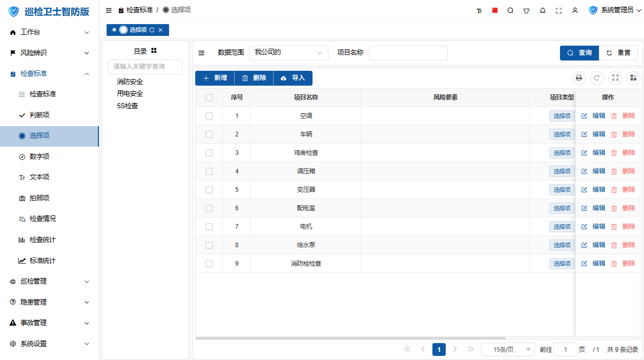644x360 pixels.
Task: Refresh the 选择项 tab via reload icon
Action: coord(152,30)
